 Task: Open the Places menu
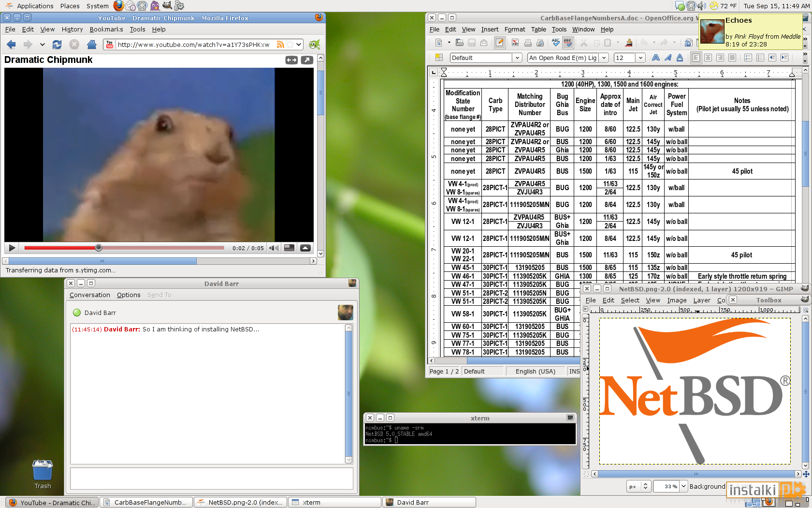click(x=70, y=6)
